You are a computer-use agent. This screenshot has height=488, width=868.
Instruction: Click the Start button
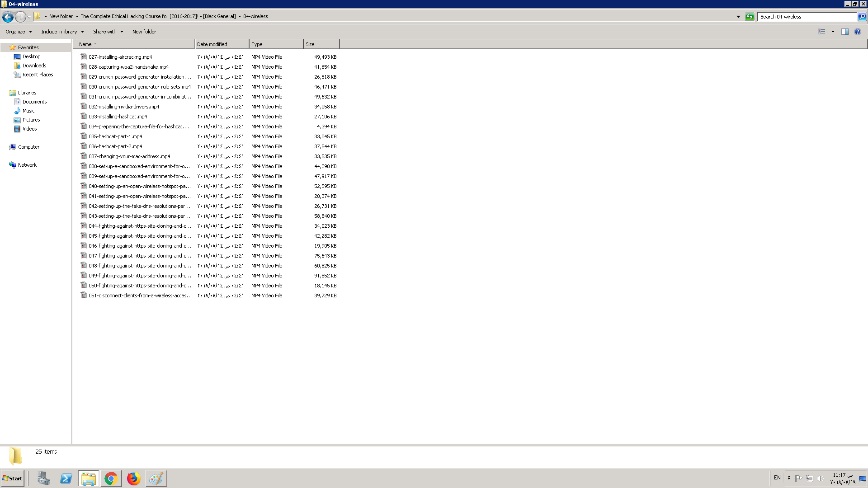click(x=13, y=479)
